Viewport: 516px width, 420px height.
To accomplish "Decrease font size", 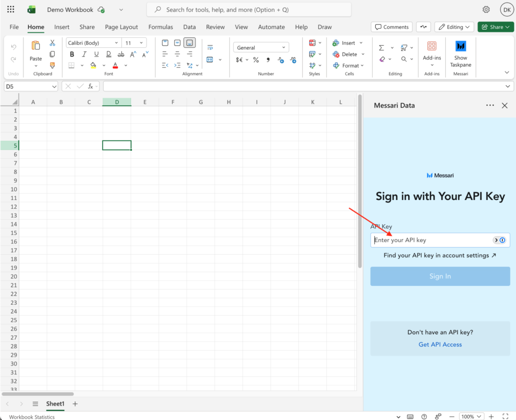I will pos(145,54).
